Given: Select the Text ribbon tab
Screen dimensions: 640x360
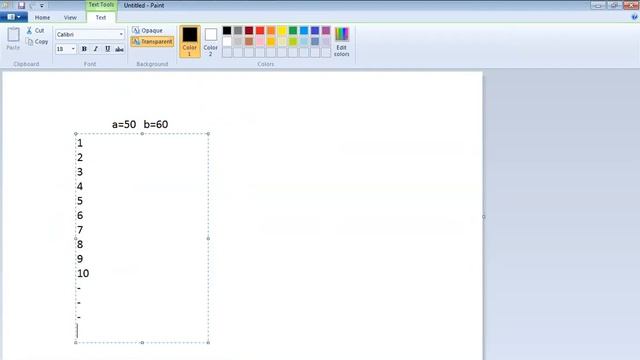Looking at the screenshot, I should coord(101,18).
